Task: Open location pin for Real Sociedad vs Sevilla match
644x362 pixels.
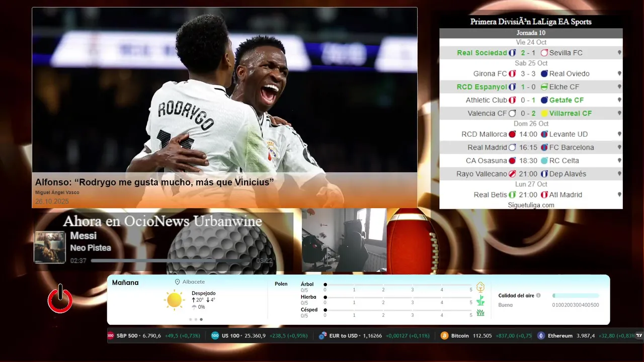Action: [x=619, y=53]
